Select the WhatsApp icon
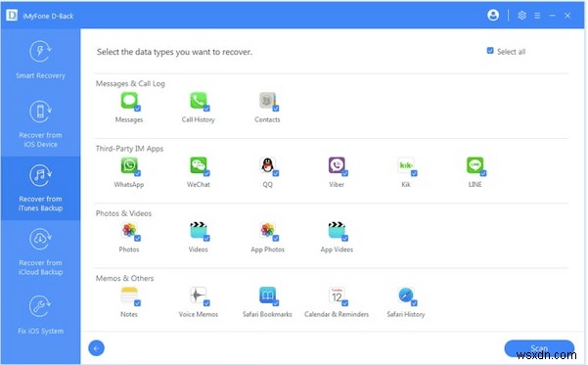 129,165
